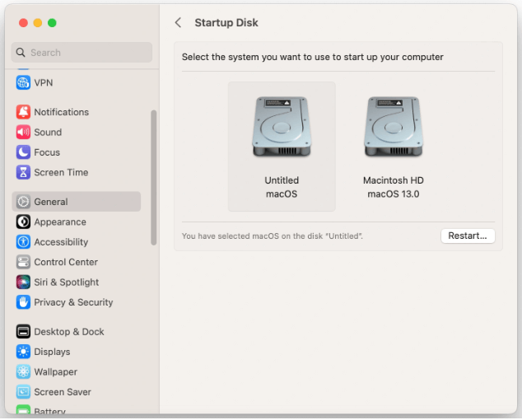Select General in the sidebar

[77, 202]
